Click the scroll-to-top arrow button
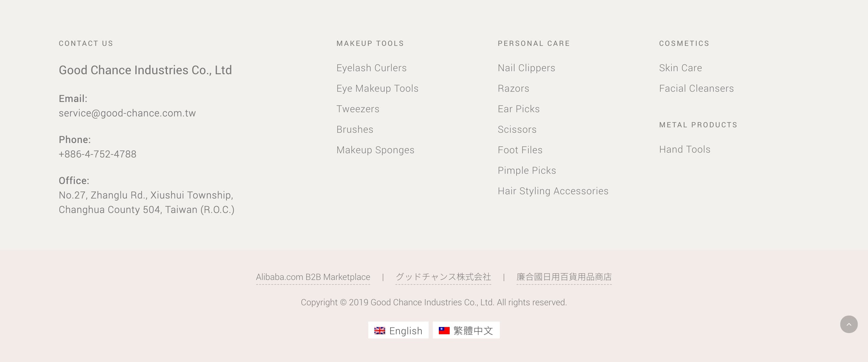The height and width of the screenshot is (362, 868). pos(848,324)
